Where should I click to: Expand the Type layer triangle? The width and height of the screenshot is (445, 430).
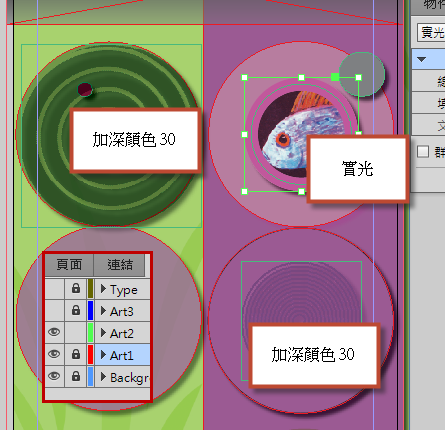pyautogui.click(x=103, y=289)
